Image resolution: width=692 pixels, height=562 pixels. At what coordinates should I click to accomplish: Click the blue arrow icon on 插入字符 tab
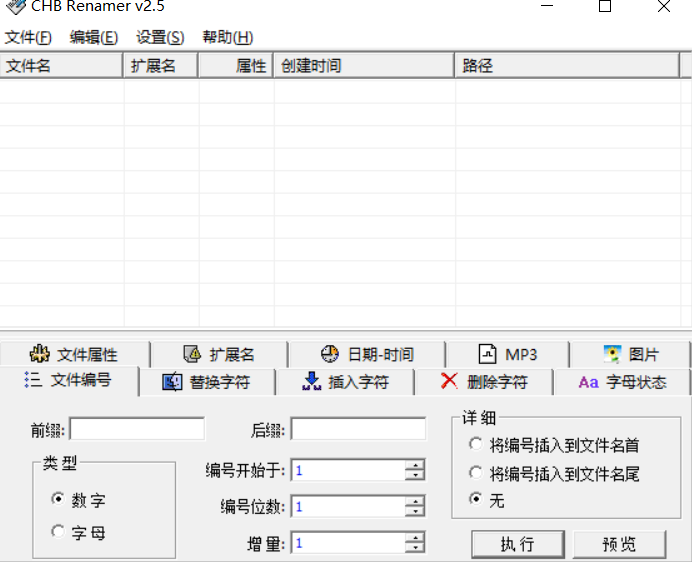[x=312, y=381]
